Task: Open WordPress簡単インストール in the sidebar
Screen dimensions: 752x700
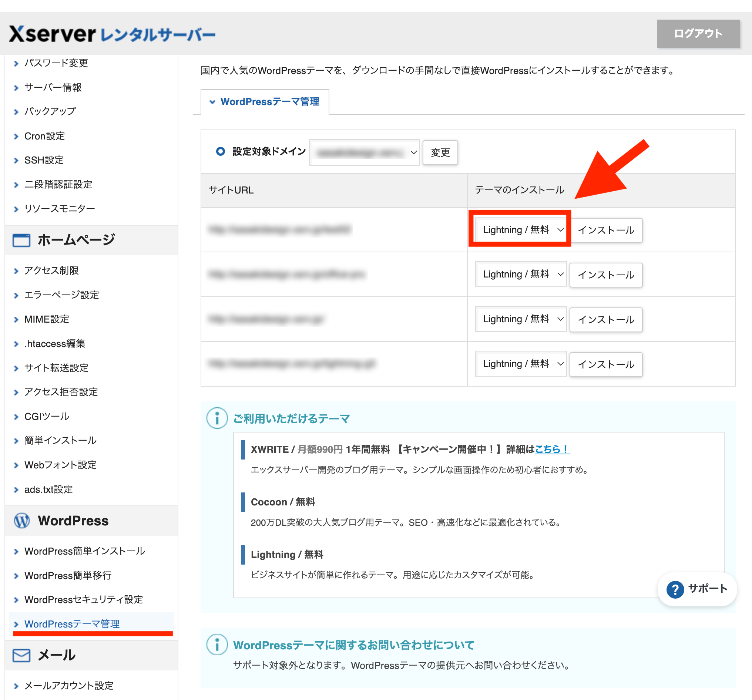Action: (x=85, y=551)
